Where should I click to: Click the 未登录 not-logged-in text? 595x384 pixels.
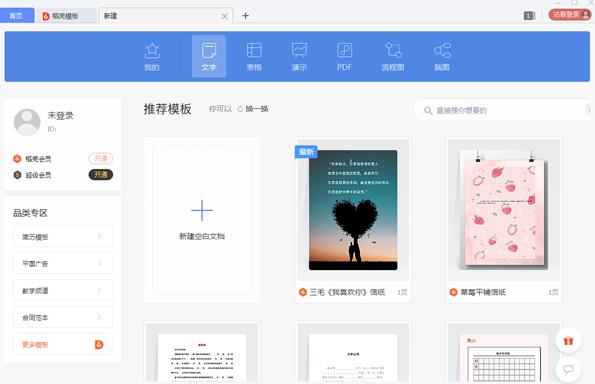tap(60, 115)
